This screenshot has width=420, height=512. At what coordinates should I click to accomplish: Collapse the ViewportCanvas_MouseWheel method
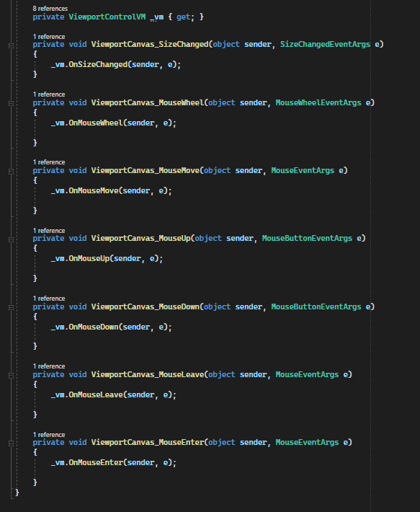pos(11,104)
